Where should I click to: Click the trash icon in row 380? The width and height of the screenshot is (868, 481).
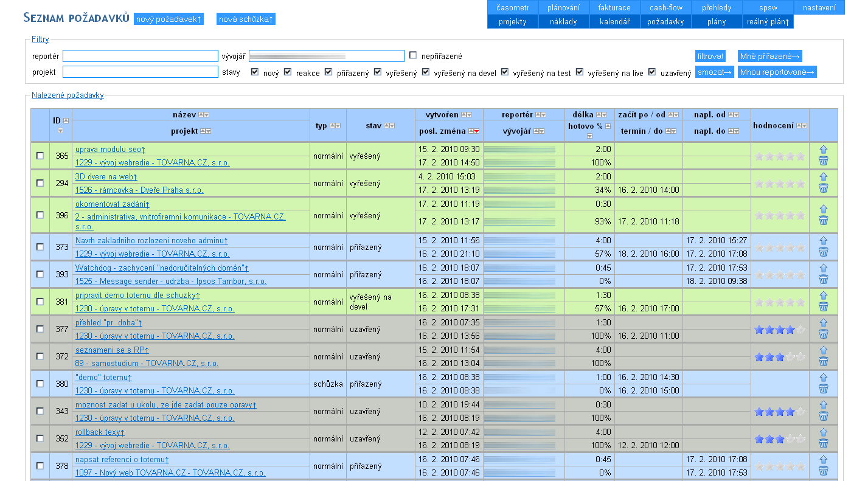click(824, 389)
